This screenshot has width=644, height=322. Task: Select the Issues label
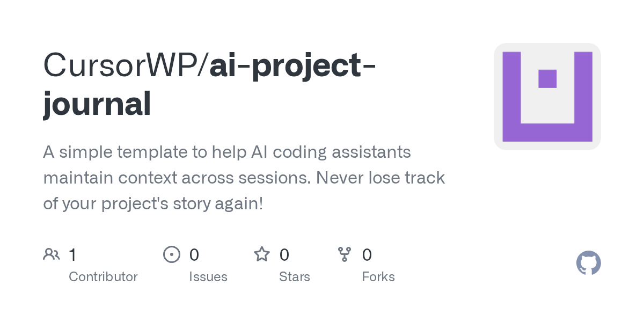208,277
